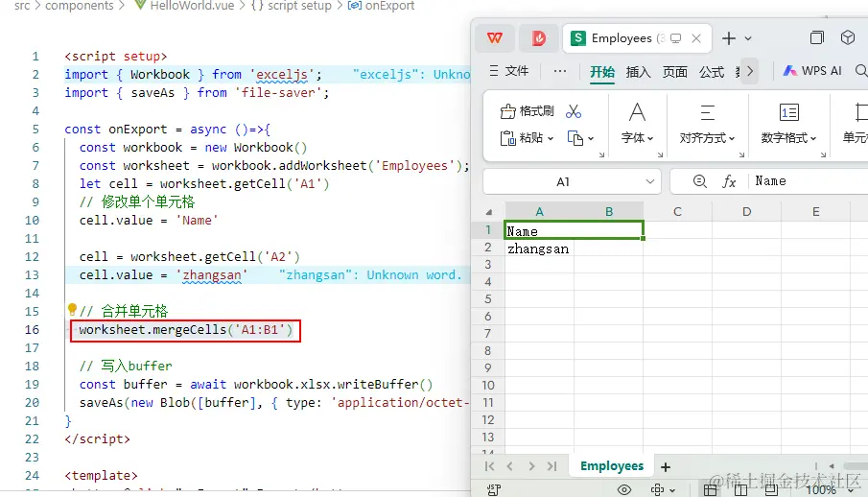Click the monitor icon on the Employees tab
This screenshot has width=868, height=497.
point(675,38)
